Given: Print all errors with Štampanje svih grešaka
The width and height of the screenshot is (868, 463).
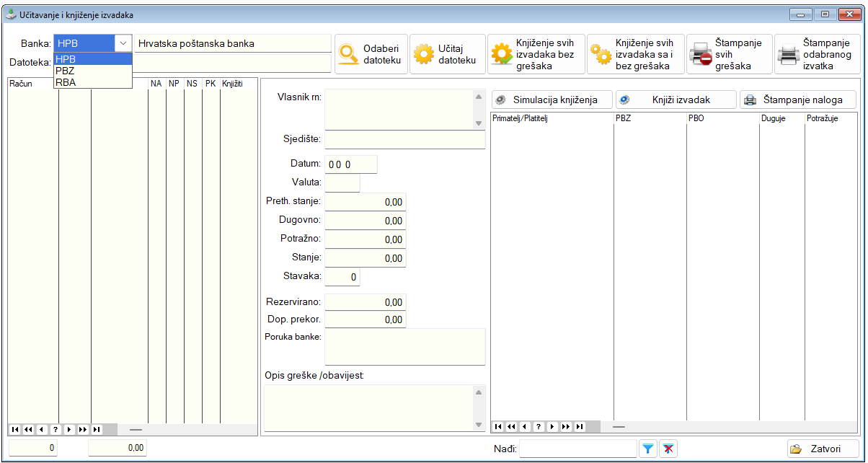Looking at the screenshot, I should (x=729, y=54).
